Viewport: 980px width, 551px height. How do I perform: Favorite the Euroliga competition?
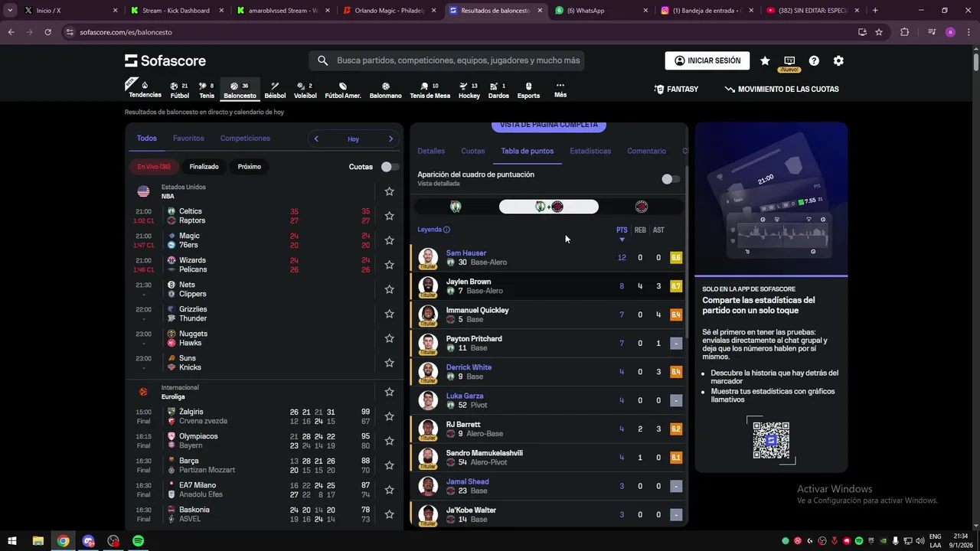389,392
